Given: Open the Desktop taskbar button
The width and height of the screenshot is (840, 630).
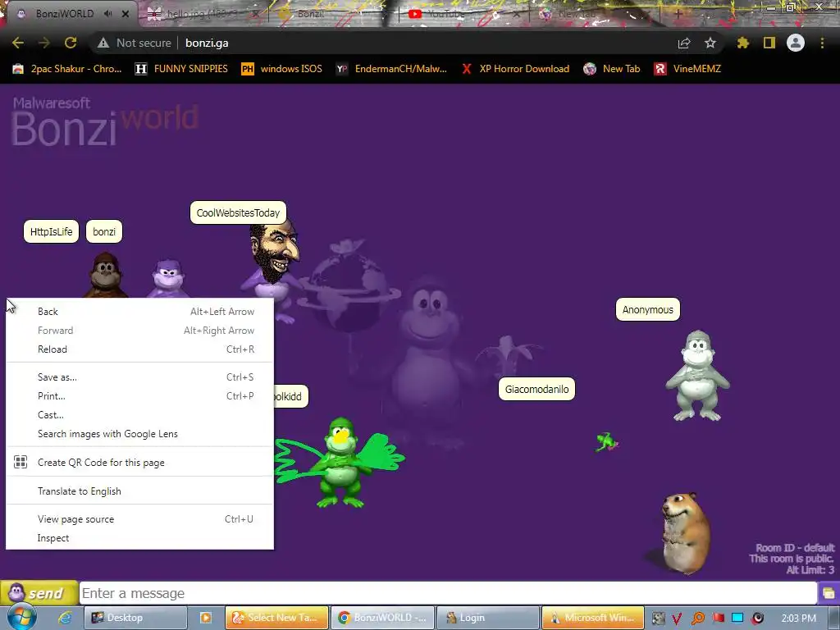Looking at the screenshot, I should tap(135, 618).
